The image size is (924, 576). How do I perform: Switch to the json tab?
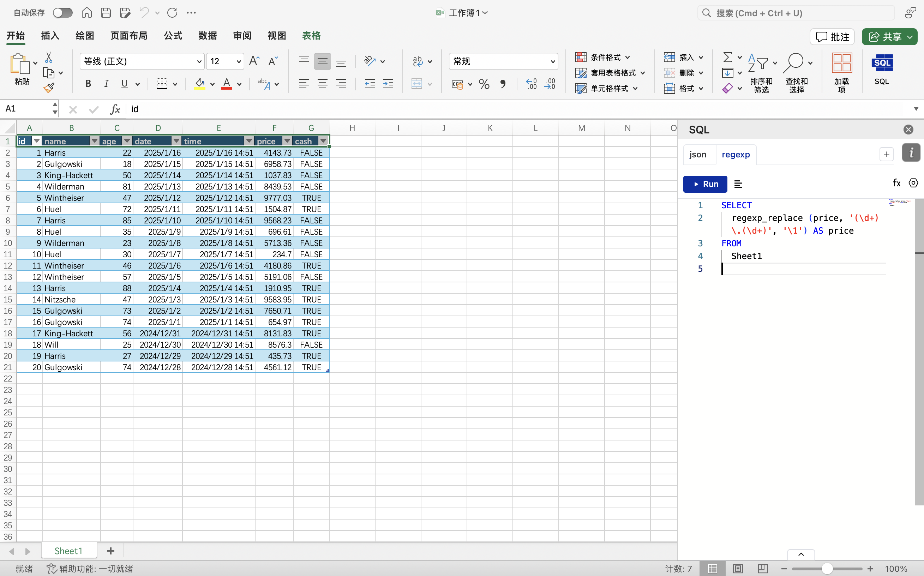[x=698, y=154]
